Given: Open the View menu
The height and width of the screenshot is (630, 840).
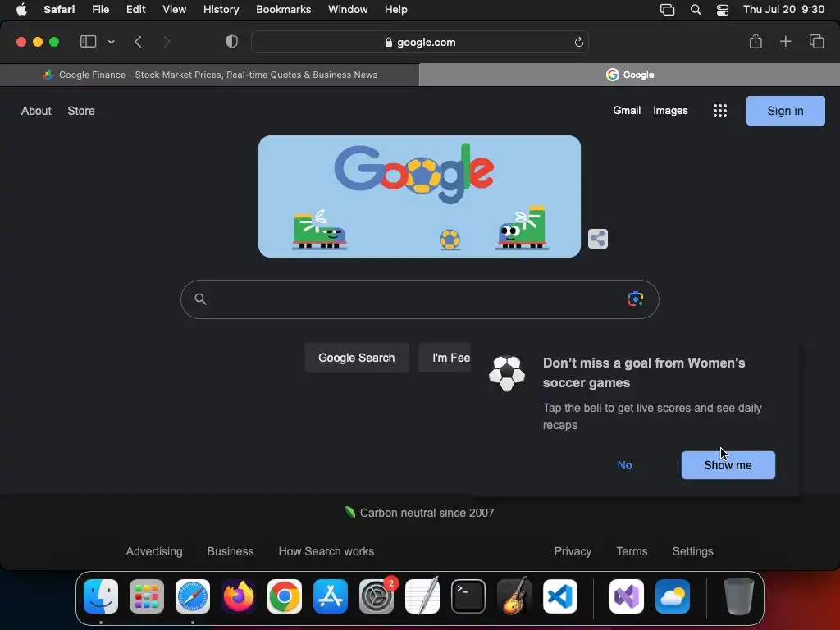Looking at the screenshot, I should coord(174,9).
